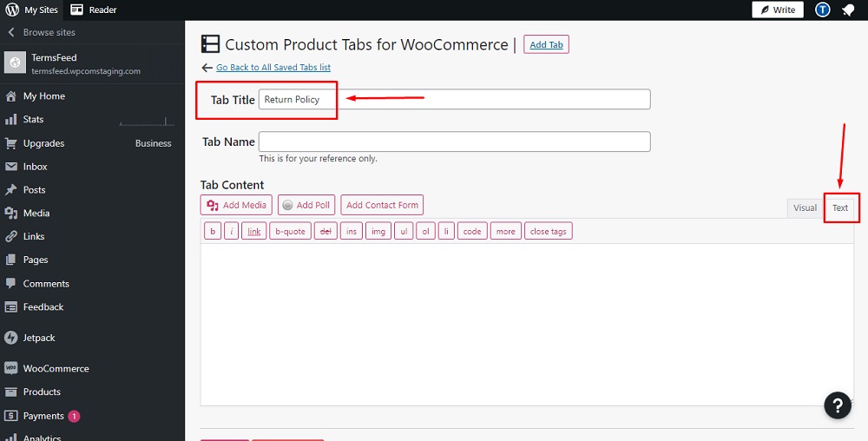Screen dimensions: 868x441
Task: Click the WordPress logo icon
Action: pos(11,10)
